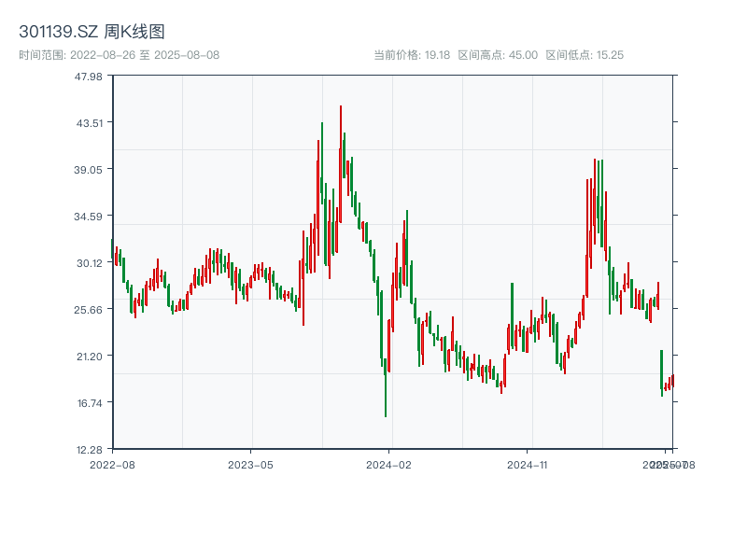Click y-axis value 30.12
747x560 pixels.
(90, 263)
